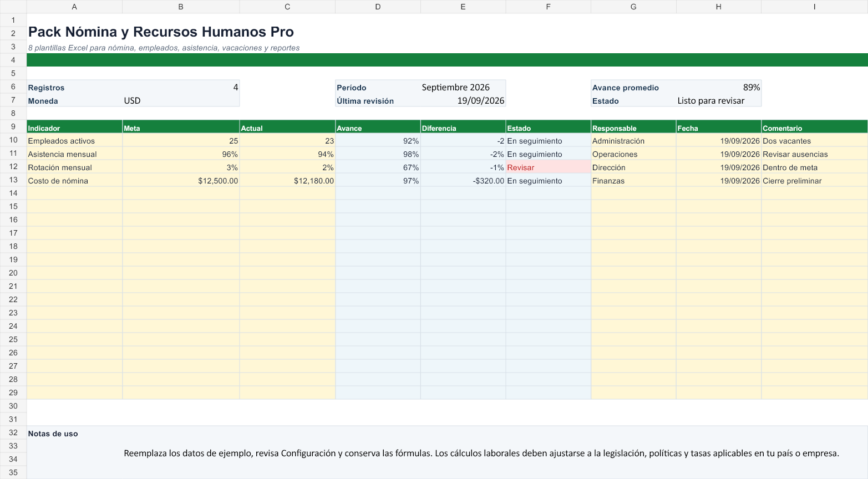Click the 'Registros' label cell
Image resolution: width=868 pixels, height=479 pixels.
pyautogui.click(x=74, y=87)
